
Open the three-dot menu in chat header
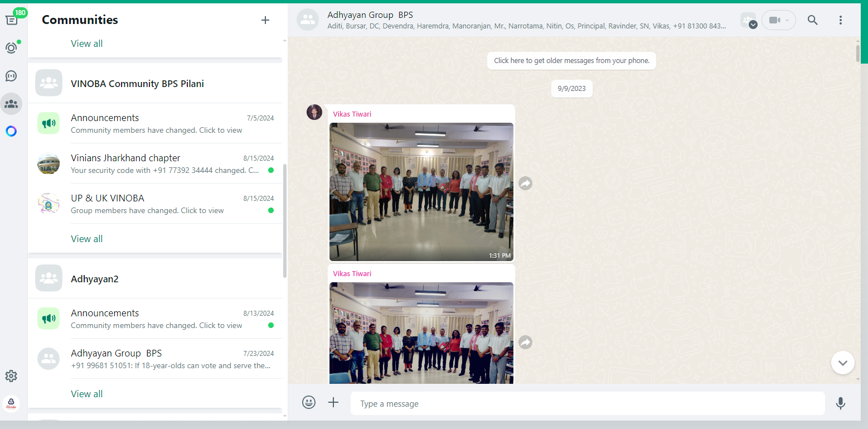[x=840, y=20]
